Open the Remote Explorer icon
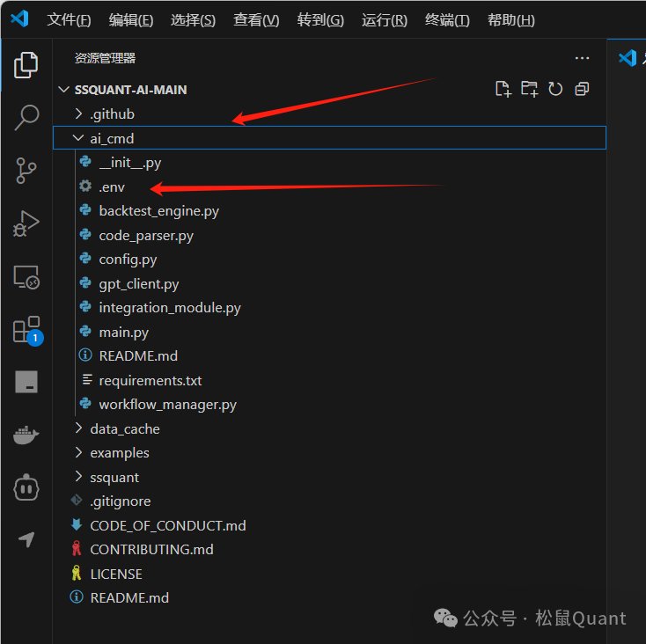Screen dimensions: 646x644 [26, 277]
